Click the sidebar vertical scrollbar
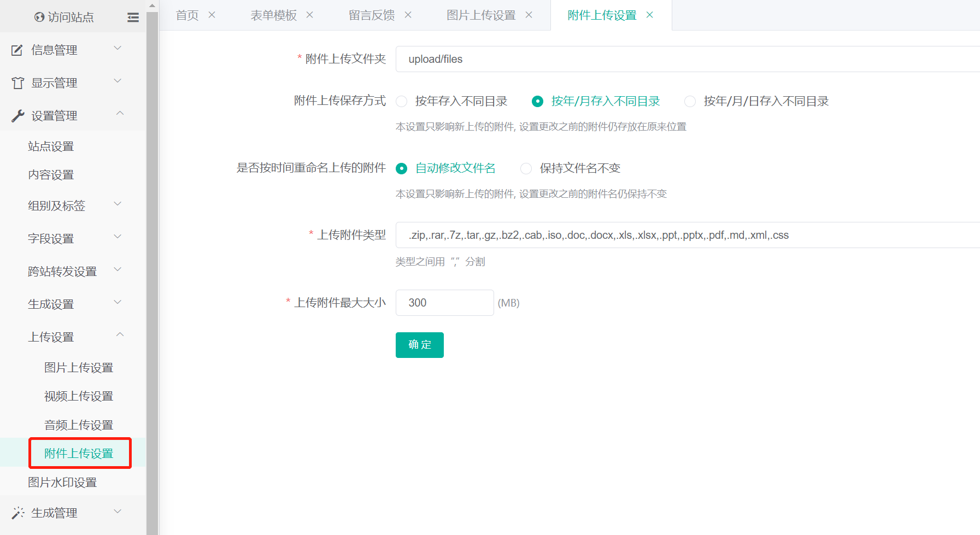Image resolution: width=980 pixels, height=535 pixels. click(x=152, y=273)
